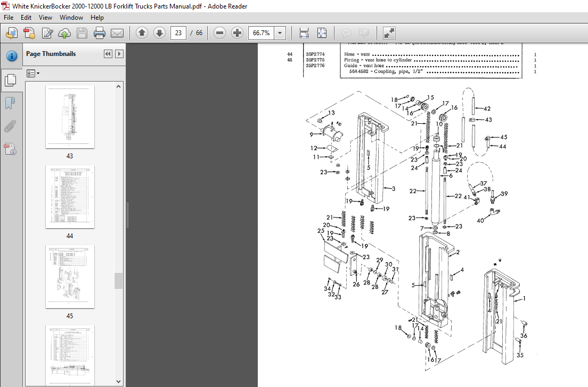Open the Edit menu
The width and height of the screenshot is (588, 387).
click(x=26, y=17)
